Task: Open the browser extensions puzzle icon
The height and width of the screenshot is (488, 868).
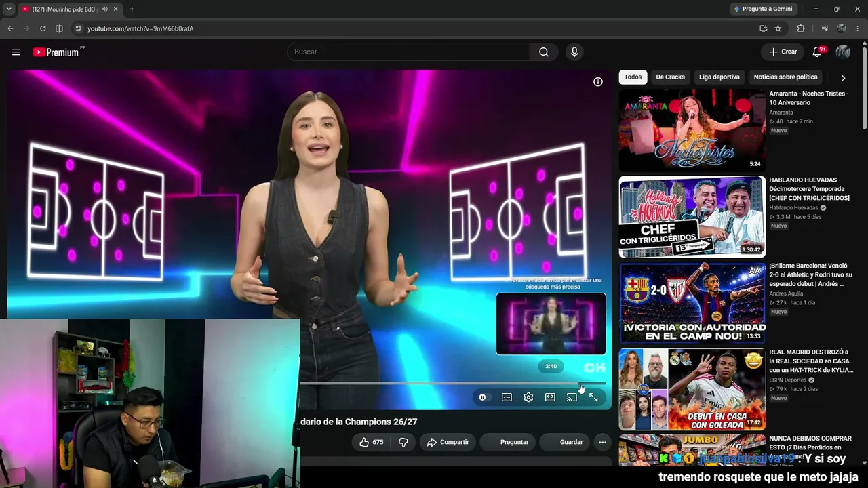Action: (801, 28)
